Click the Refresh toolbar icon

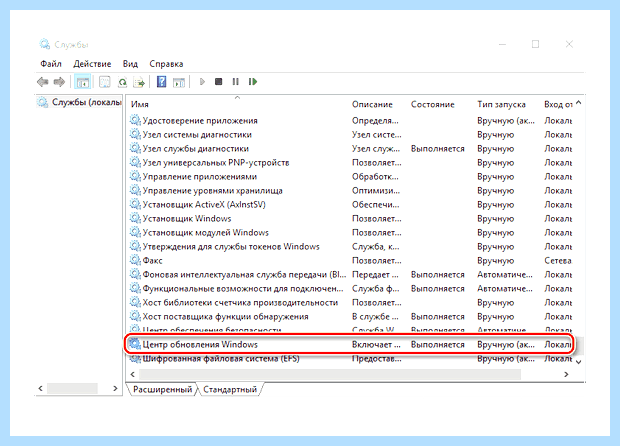point(123,82)
